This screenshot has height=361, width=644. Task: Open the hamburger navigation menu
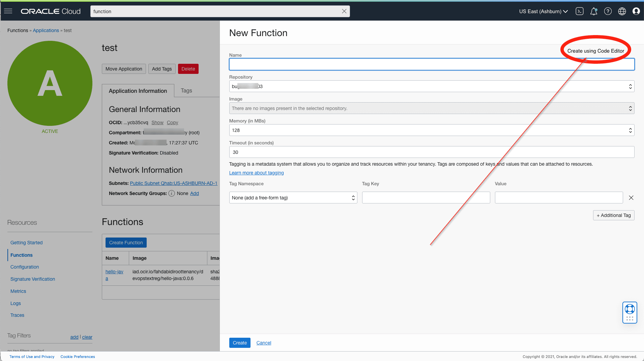pos(8,11)
